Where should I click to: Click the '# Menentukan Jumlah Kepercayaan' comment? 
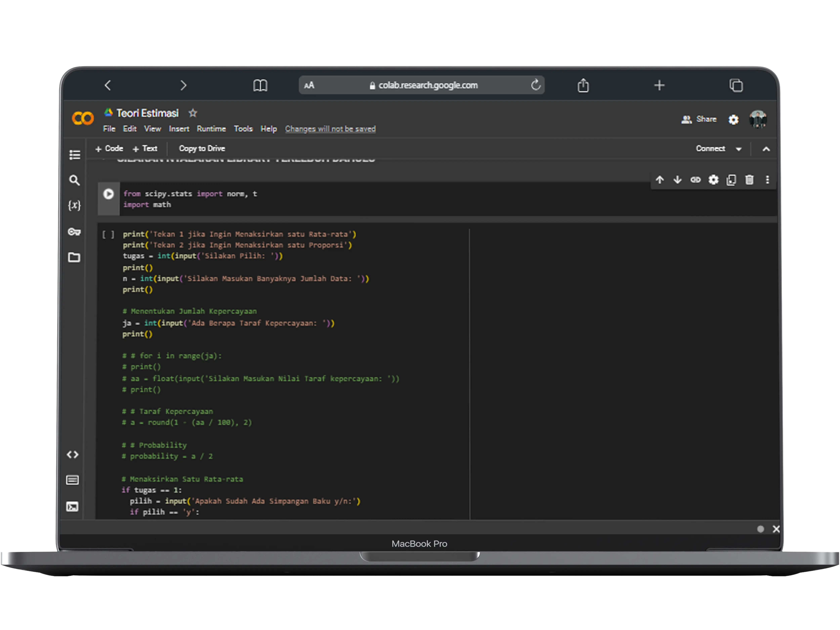click(x=190, y=311)
